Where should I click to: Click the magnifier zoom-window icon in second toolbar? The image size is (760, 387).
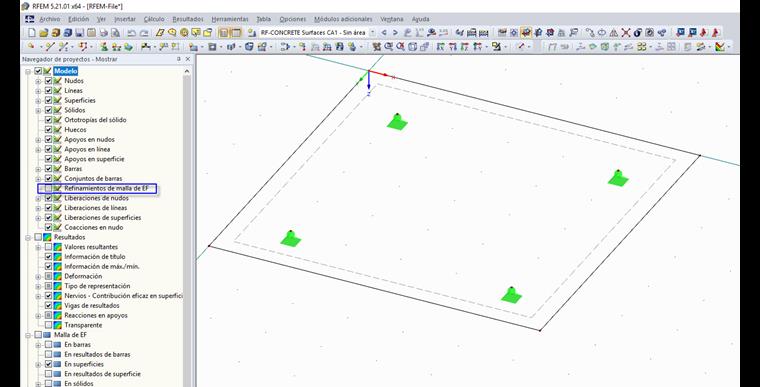[x=389, y=47]
